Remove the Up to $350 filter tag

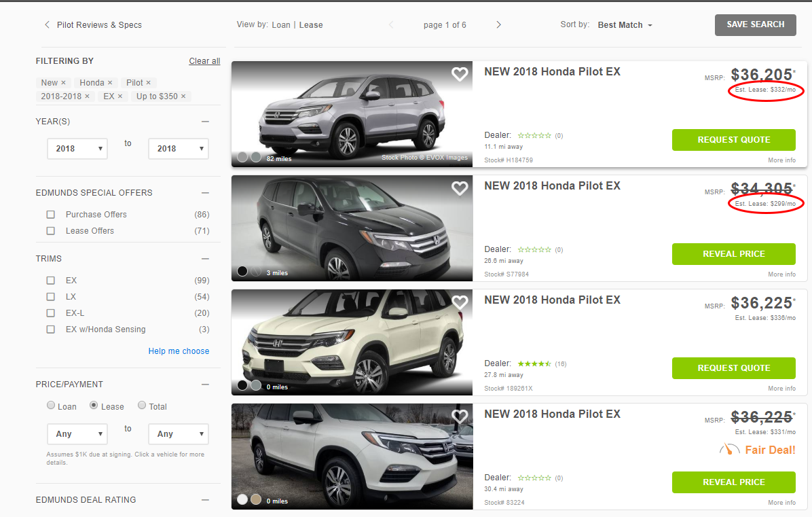click(x=183, y=96)
